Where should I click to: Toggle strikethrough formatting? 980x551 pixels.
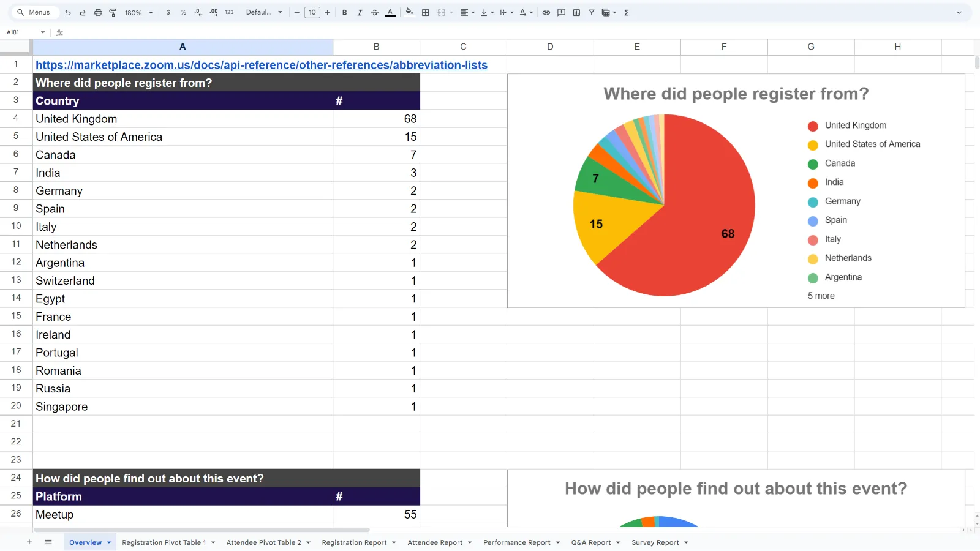(x=375, y=12)
